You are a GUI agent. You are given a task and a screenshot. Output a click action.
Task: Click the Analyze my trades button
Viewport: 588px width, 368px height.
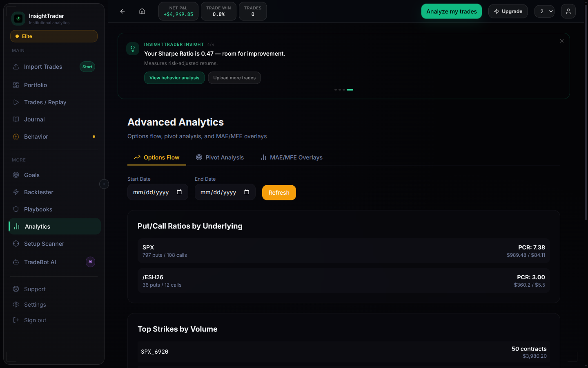(451, 11)
